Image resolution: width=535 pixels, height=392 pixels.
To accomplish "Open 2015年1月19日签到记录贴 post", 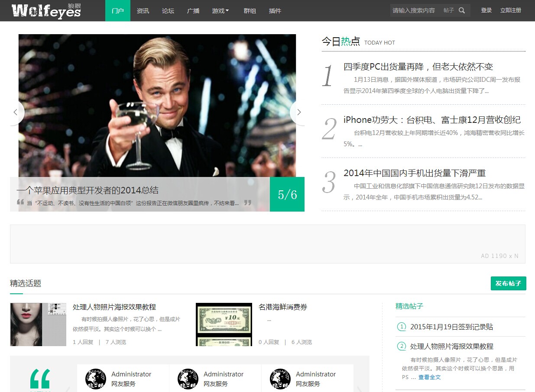I will point(452,327).
